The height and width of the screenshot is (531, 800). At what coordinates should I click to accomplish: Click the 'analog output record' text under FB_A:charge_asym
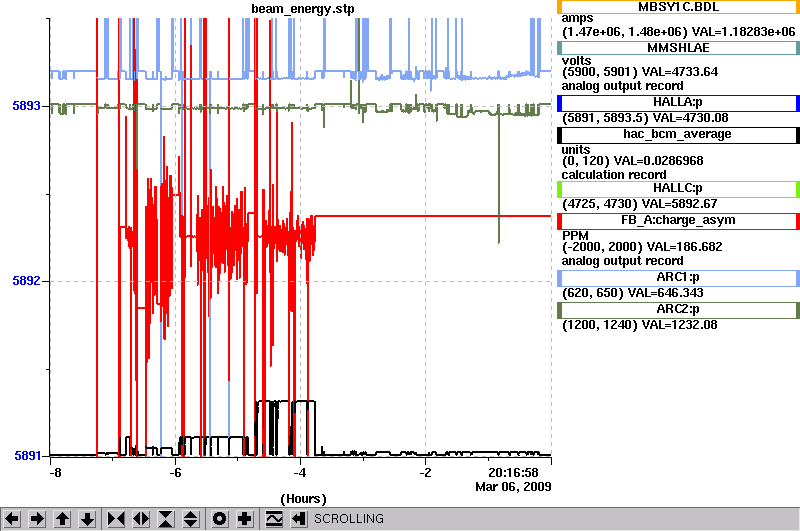point(622,261)
